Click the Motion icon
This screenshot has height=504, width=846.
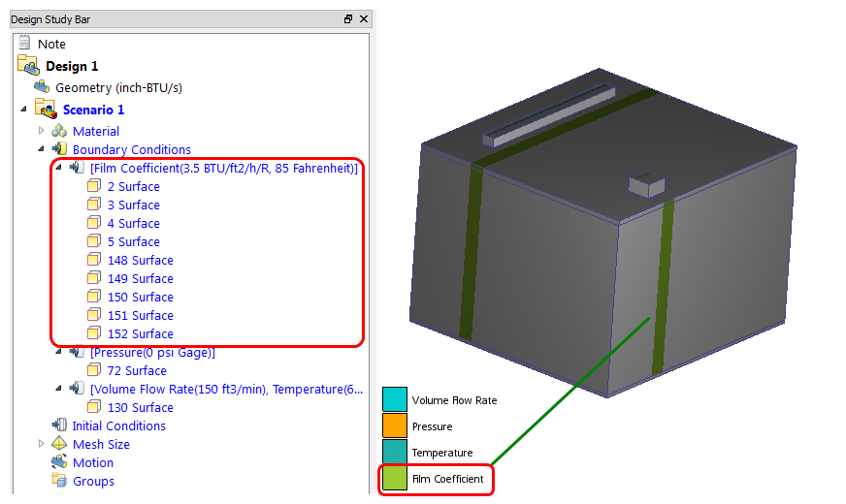[59, 462]
